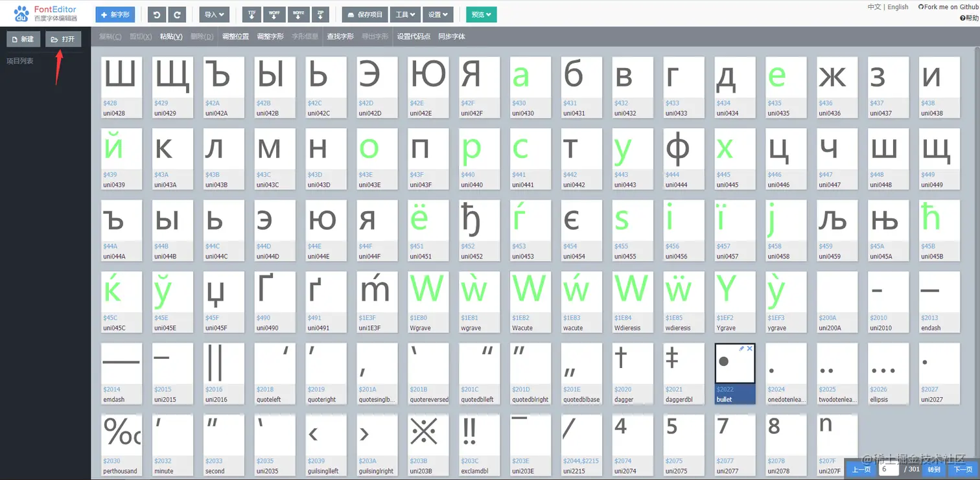980x480 pixels.
Task: Open Fork me on Github link
Action: (x=948, y=7)
